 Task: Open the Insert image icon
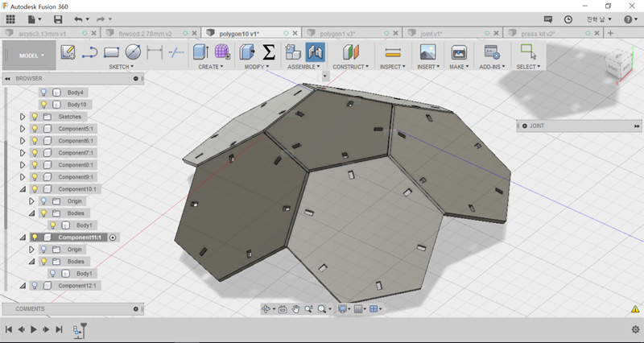[427, 52]
